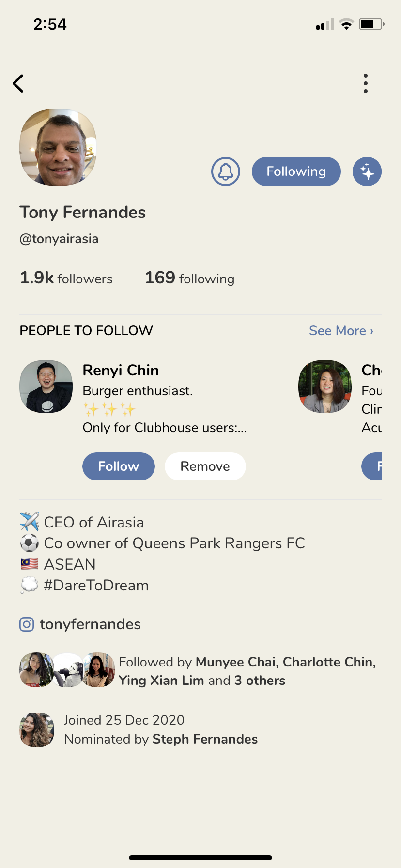Open Steph Fernandes' profile name

205,739
